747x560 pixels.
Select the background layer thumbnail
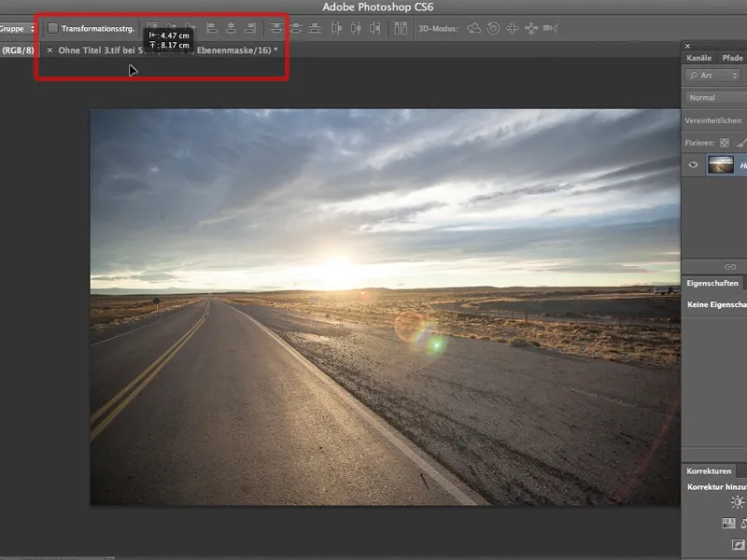click(x=721, y=165)
